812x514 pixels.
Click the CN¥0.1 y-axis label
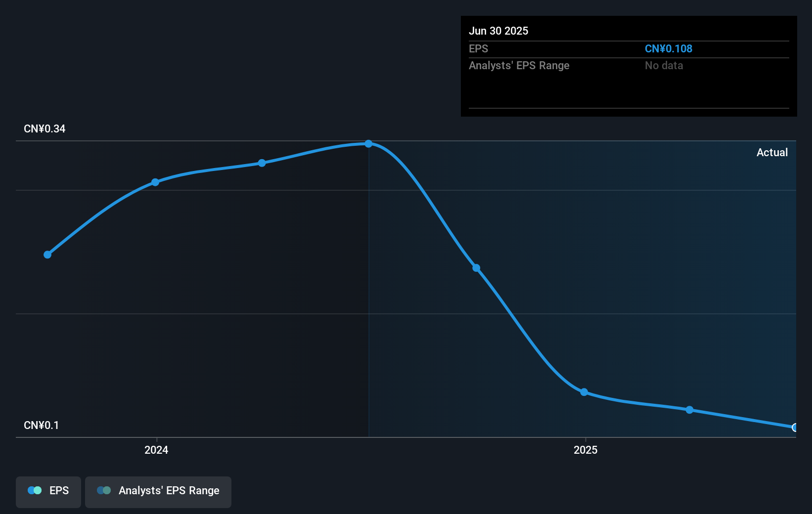41,425
